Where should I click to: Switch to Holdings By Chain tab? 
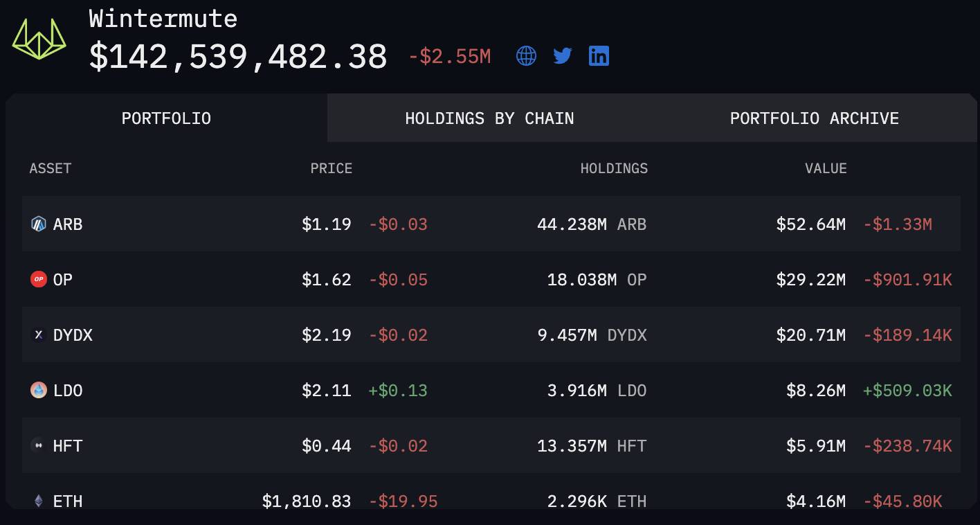tap(489, 118)
